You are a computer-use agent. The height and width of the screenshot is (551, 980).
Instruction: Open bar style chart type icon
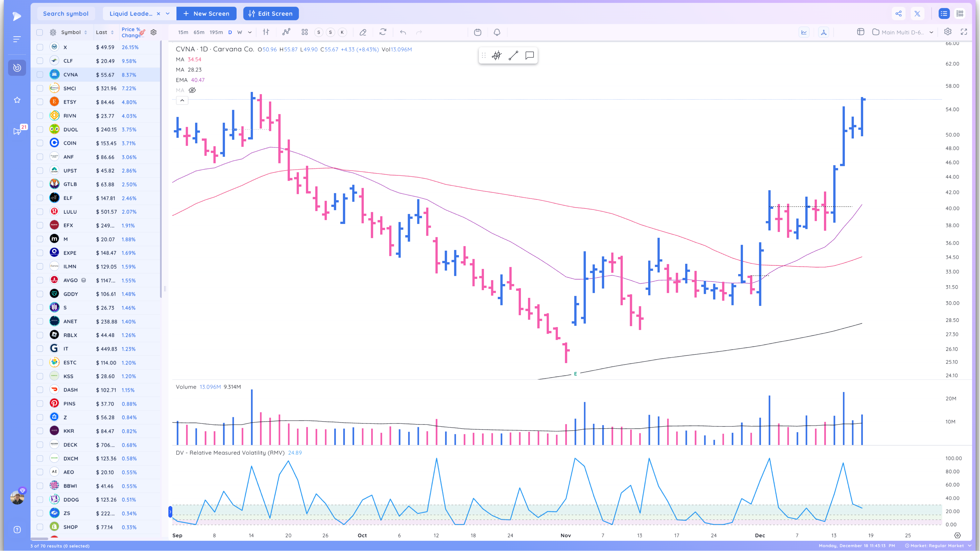tap(266, 32)
